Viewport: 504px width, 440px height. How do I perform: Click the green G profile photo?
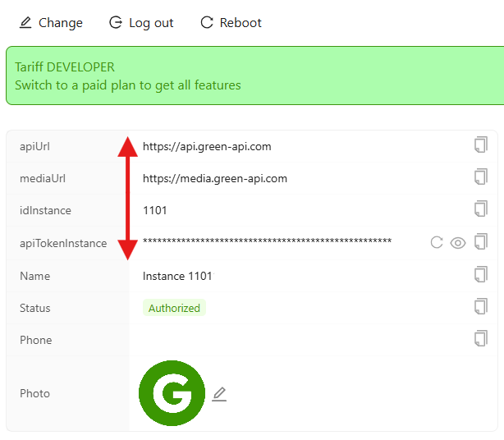pos(172,393)
